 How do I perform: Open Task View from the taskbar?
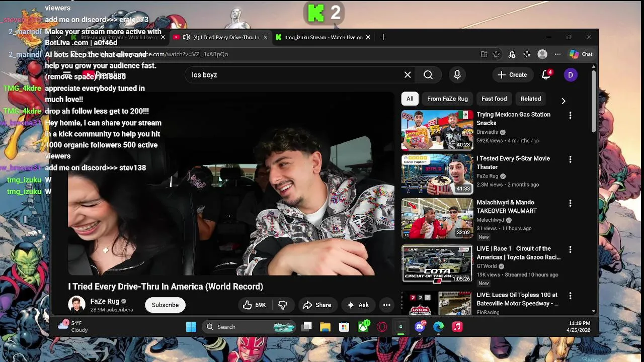coord(306,327)
